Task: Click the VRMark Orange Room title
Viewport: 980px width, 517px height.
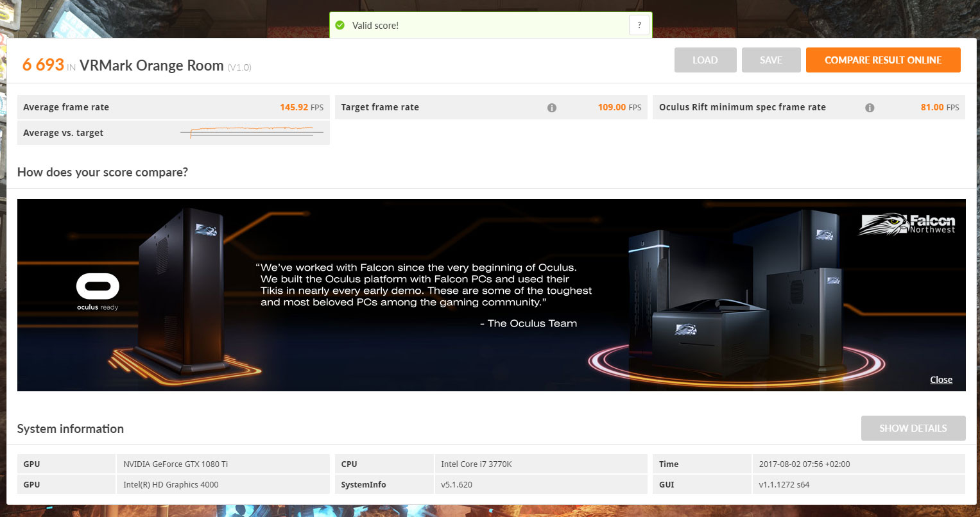Action: pyautogui.click(x=151, y=65)
